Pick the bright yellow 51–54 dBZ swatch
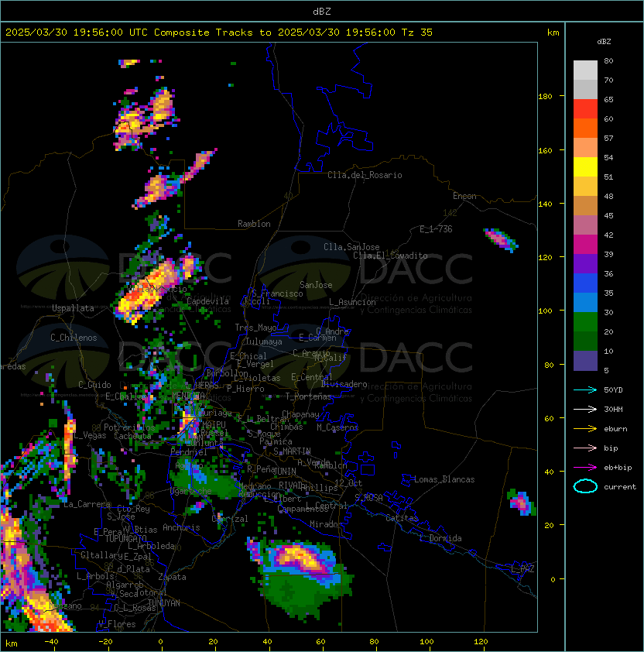Screen dimensions: 644x652 coord(585,166)
